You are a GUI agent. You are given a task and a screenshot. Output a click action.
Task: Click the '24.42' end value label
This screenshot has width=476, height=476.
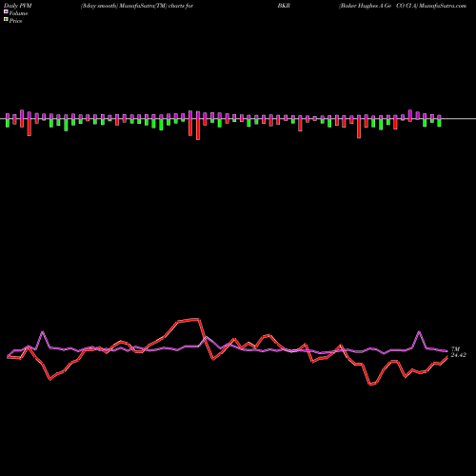tap(458, 355)
